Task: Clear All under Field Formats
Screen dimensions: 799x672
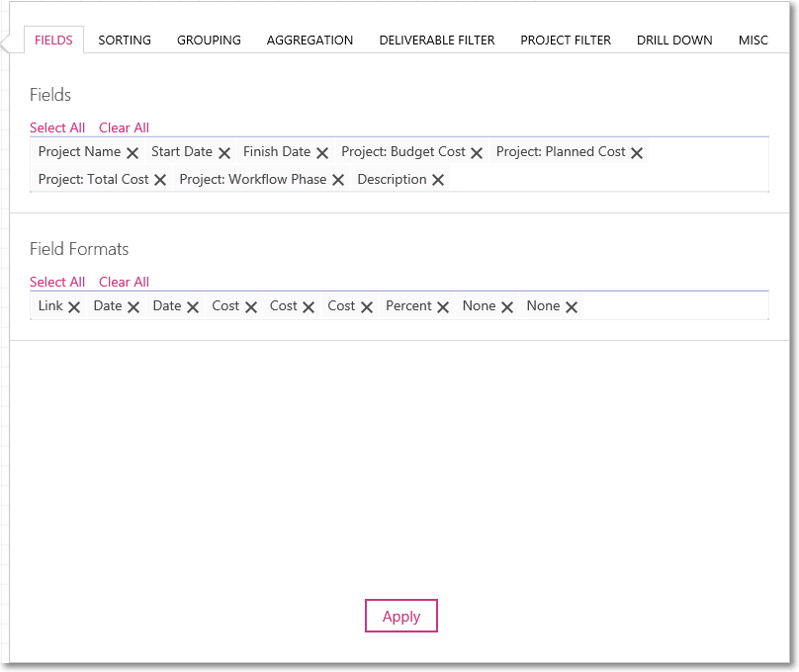Action: [124, 282]
